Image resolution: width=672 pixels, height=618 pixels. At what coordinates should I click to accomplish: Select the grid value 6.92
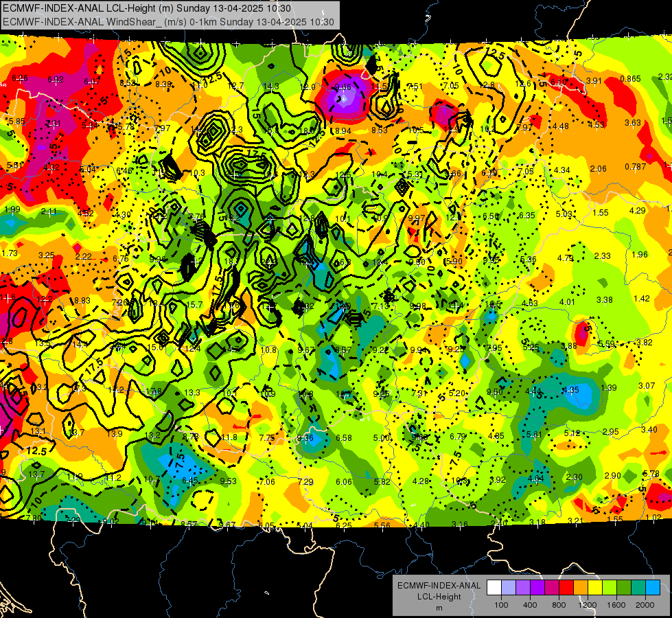pos(56,80)
